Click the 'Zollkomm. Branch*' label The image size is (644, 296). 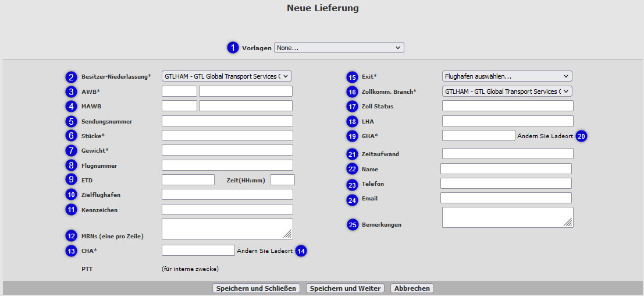tap(389, 91)
